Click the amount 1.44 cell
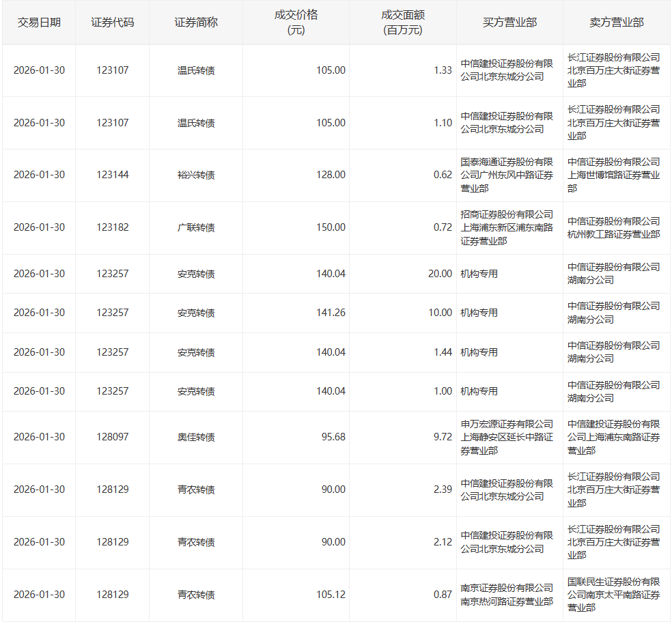Image resolution: width=672 pixels, height=624 pixels. pos(403,352)
